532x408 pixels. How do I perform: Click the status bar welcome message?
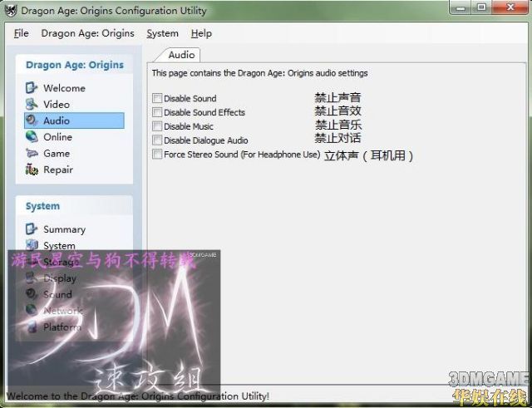[x=138, y=396]
